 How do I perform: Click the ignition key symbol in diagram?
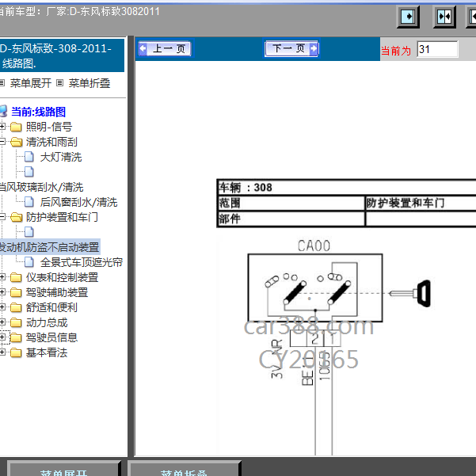409,294
